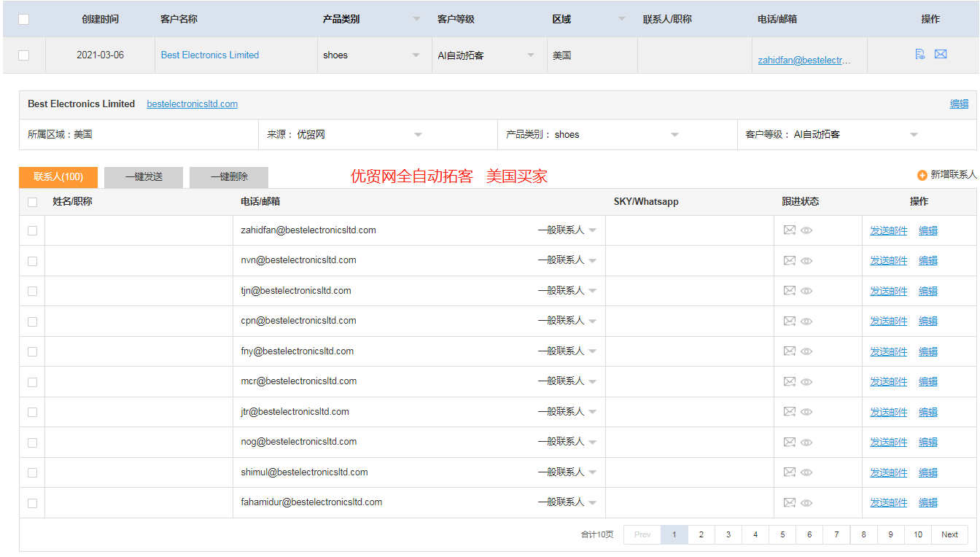Click 发送邮件 for jtr contact

point(888,412)
